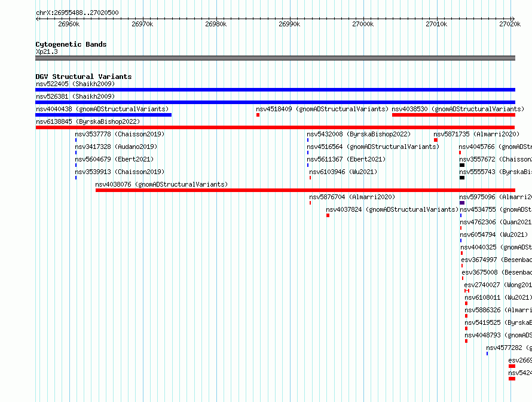The image size is (532, 402).
Task: Click red marker under nsv4048793
Action: click(x=466, y=341)
